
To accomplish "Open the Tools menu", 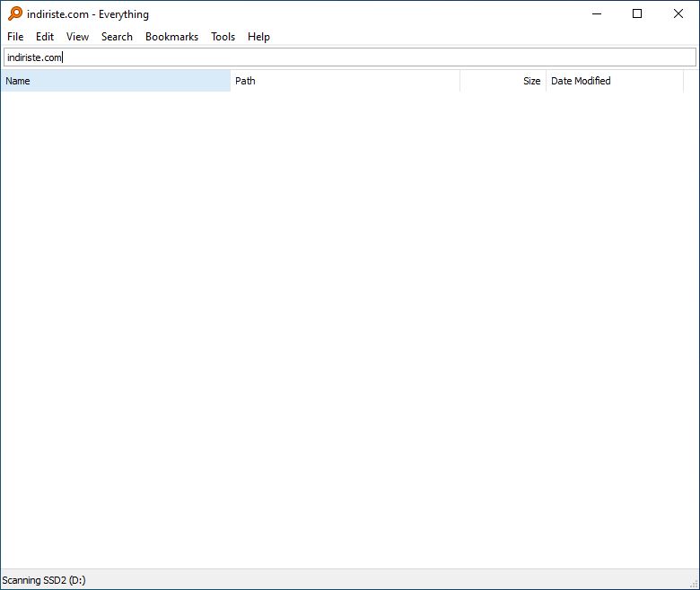I will tap(223, 37).
